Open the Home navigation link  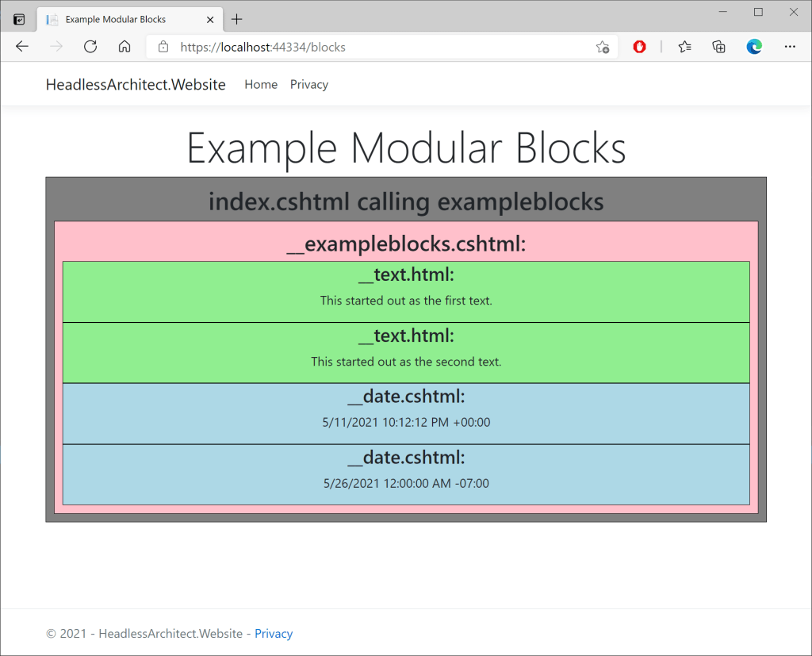click(261, 84)
